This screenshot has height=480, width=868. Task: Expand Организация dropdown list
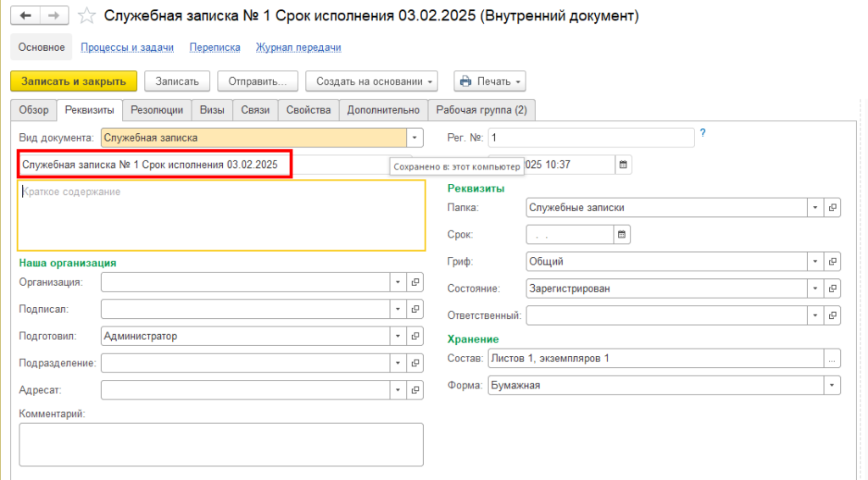(398, 282)
